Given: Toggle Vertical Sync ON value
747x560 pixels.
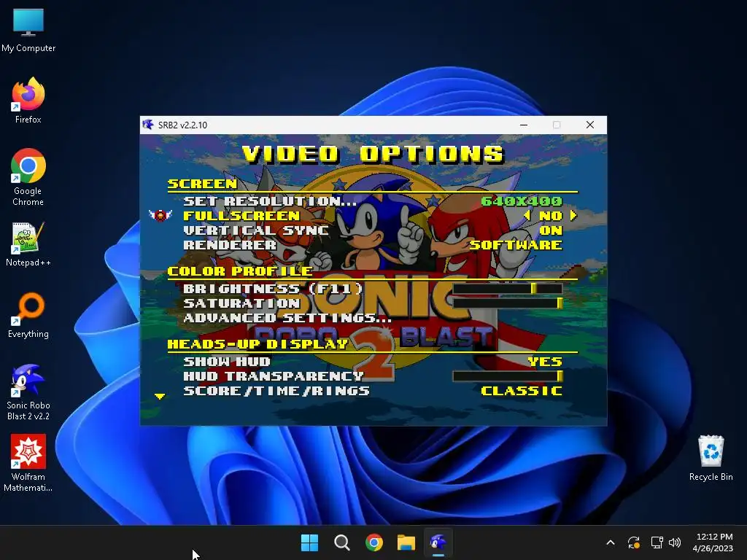Looking at the screenshot, I should pos(551,230).
